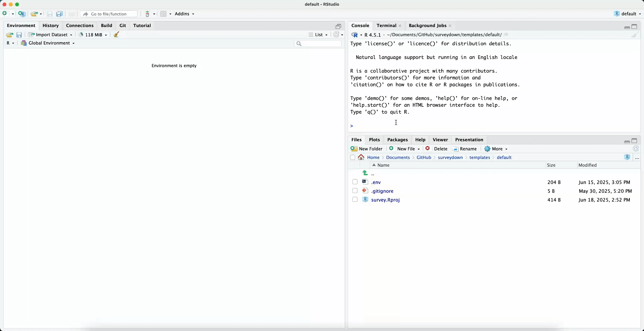Print the current file
This screenshot has height=331, width=644.
tap(72, 14)
